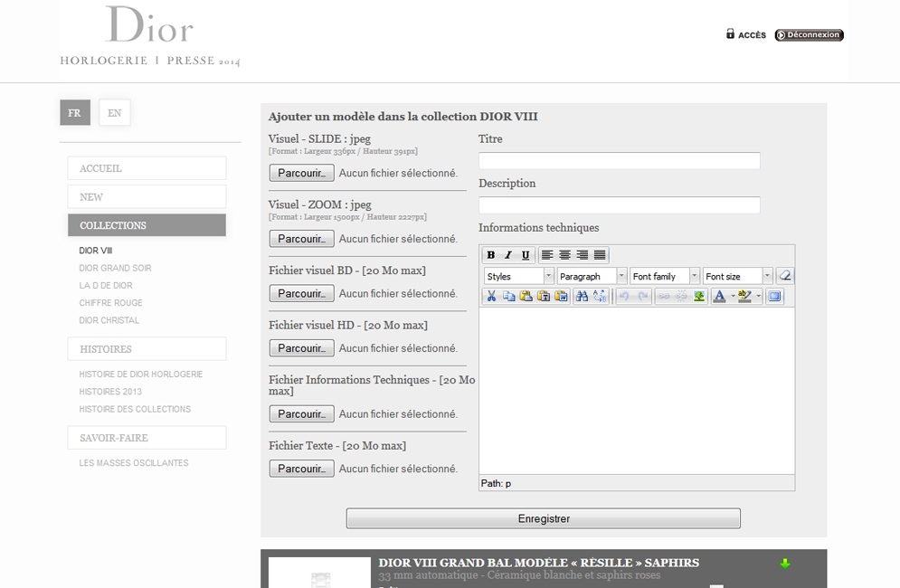Viewport: 900px width, 588px height.
Task: Open HISTOIRE DES COLLECTIONS link
Action: point(135,409)
